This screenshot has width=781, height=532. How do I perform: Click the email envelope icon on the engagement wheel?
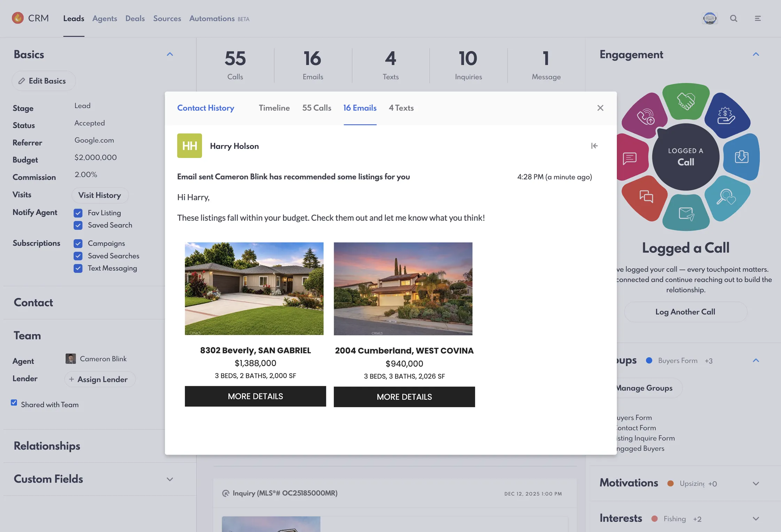tap(686, 214)
